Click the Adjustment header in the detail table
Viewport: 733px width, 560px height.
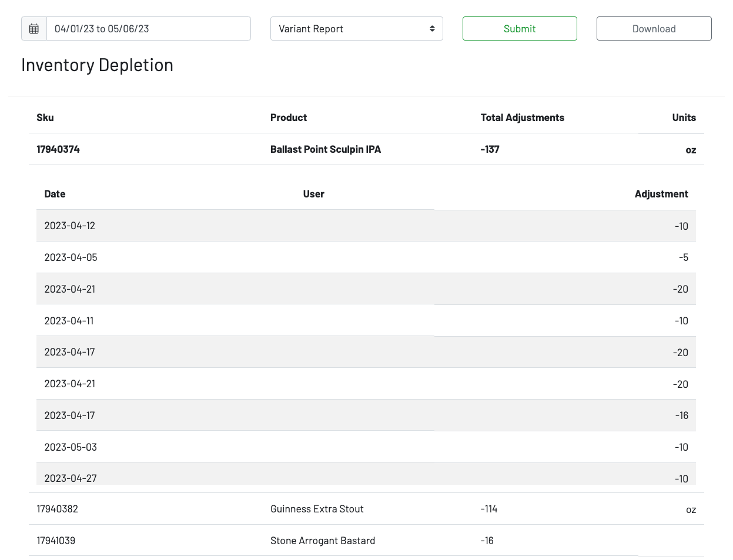(x=661, y=194)
